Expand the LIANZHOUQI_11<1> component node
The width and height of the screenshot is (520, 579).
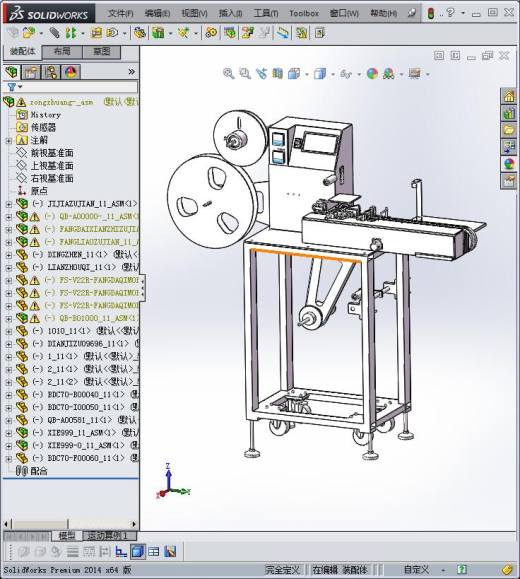[x=8, y=267]
